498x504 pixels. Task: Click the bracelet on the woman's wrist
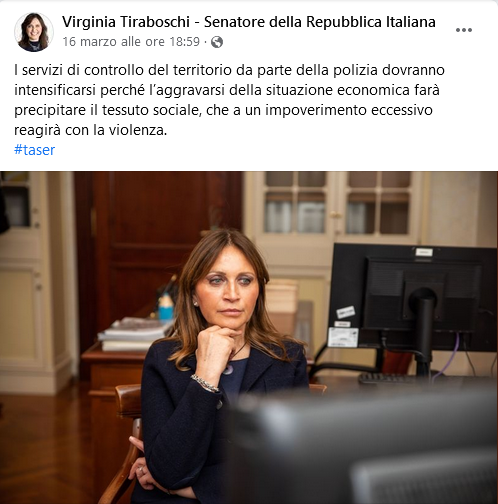[204, 383]
